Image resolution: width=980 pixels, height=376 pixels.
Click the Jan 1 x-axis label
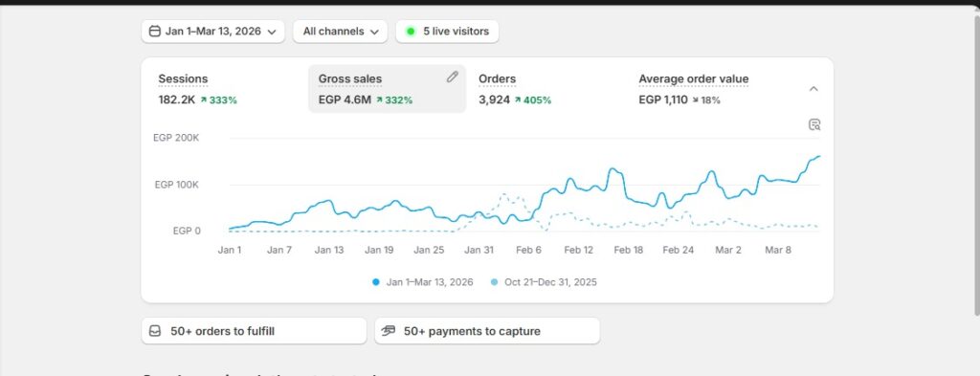coord(230,251)
